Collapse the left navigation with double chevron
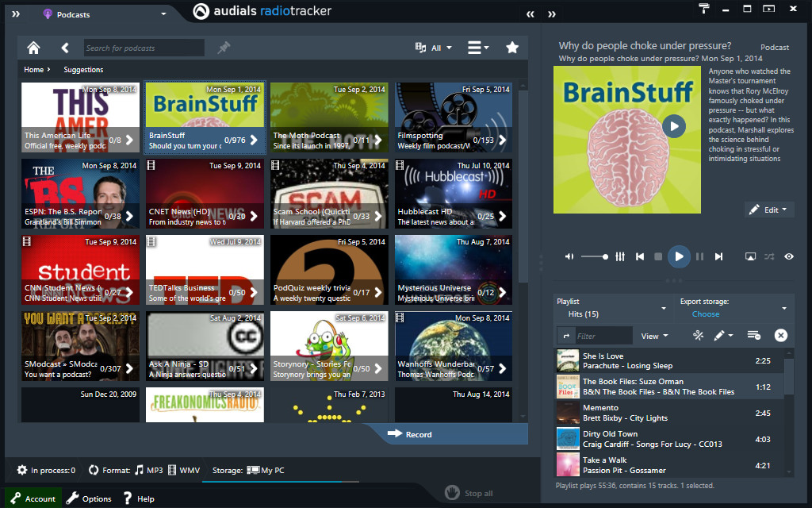The image size is (812, 508). coord(16,14)
